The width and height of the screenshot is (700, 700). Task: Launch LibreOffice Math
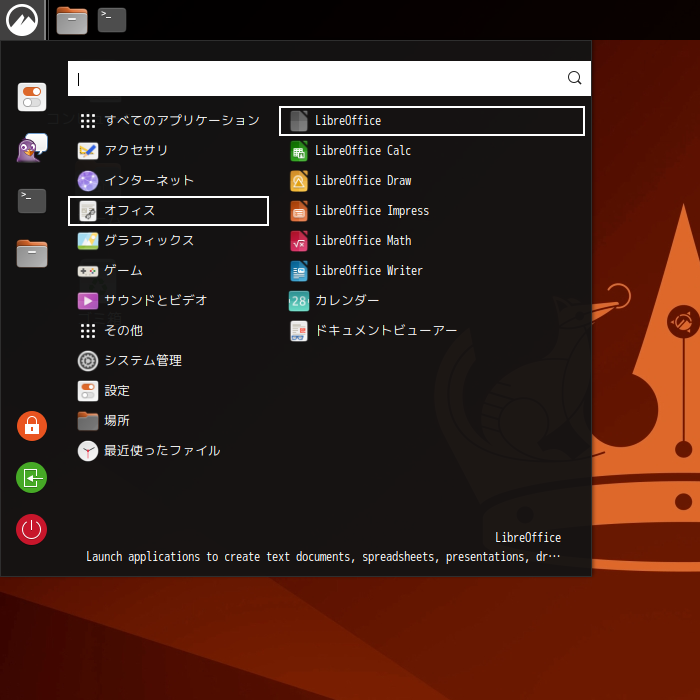[x=432, y=241]
